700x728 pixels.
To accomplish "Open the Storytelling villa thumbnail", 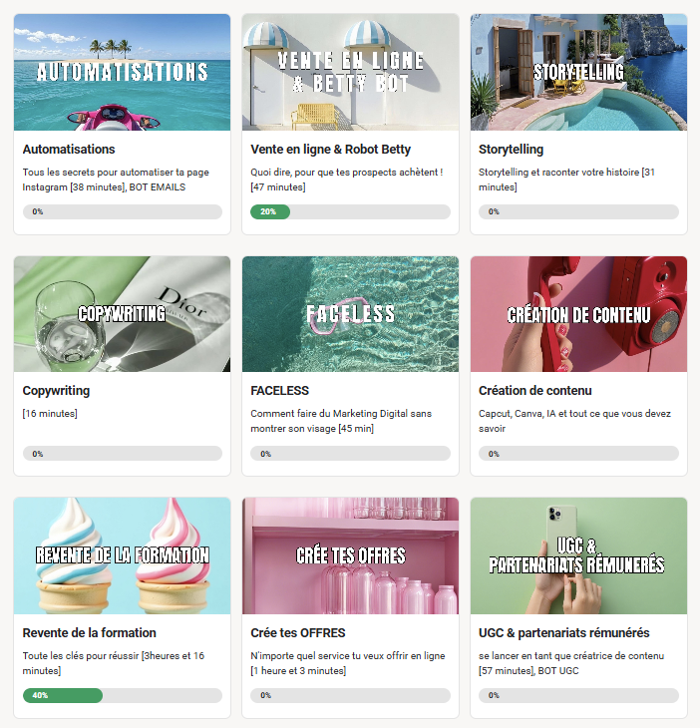I will click(x=578, y=72).
